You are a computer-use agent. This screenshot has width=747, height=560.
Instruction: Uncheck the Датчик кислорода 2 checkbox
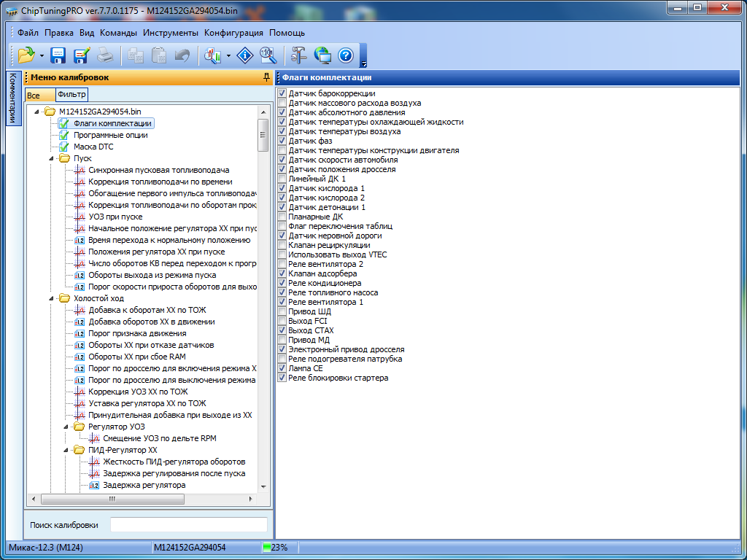pyautogui.click(x=282, y=198)
